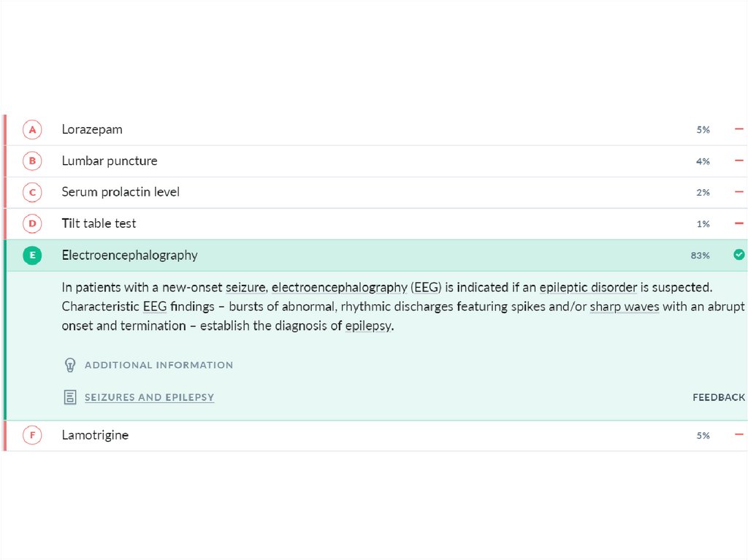Toggle the Lamotrigine row's minus icon
Screen dimensions: 748x560
coord(739,435)
